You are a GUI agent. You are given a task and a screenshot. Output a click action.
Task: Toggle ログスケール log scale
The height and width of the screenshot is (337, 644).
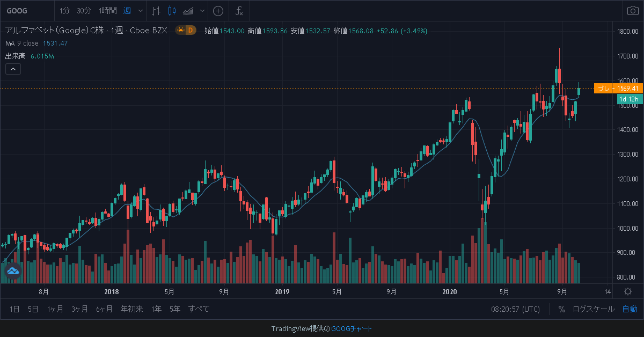pos(594,309)
